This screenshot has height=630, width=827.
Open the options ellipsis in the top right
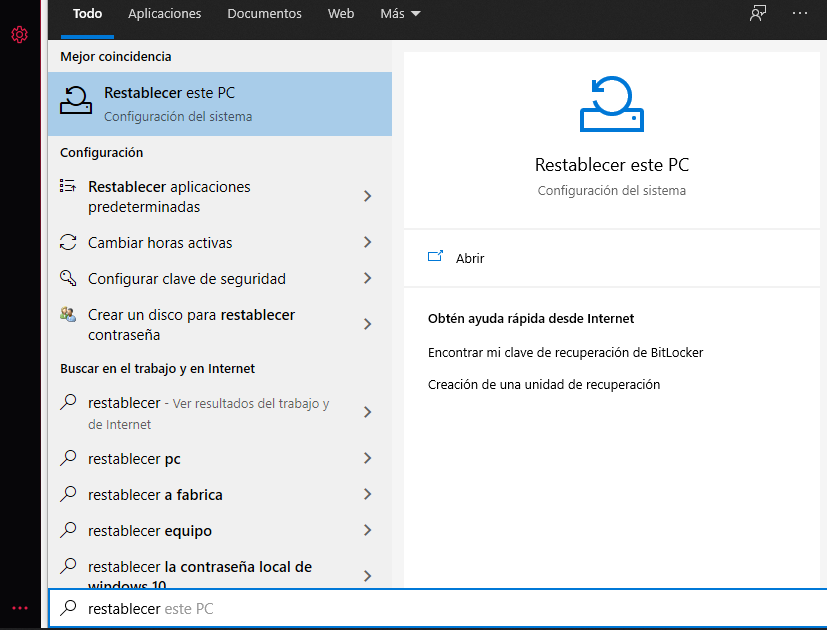pyautogui.click(x=799, y=11)
